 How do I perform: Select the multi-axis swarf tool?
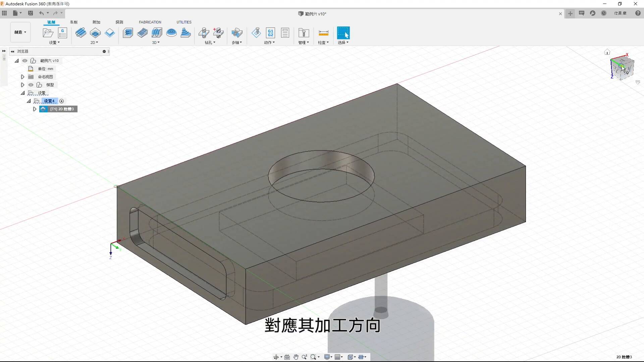pyautogui.click(x=237, y=33)
